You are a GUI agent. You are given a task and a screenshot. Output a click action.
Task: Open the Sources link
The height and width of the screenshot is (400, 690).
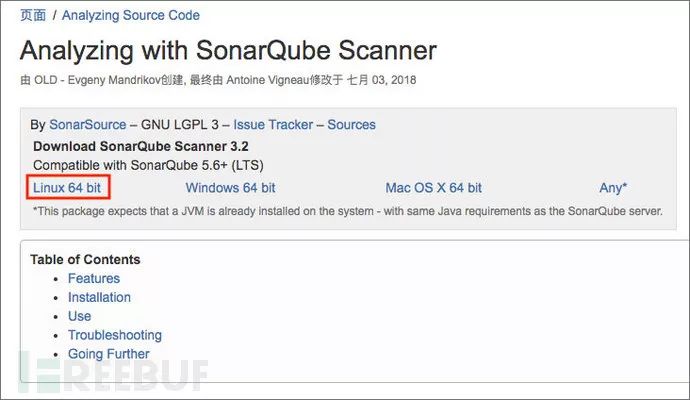pyautogui.click(x=351, y=125)
